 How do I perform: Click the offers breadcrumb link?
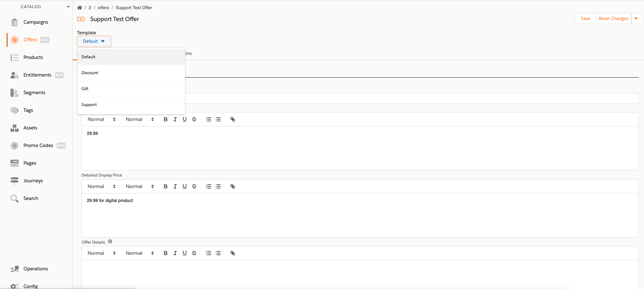(103, 7)
